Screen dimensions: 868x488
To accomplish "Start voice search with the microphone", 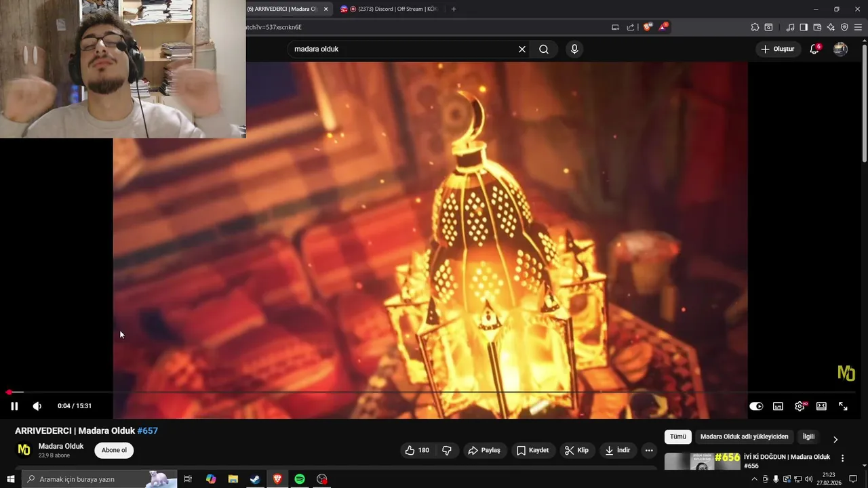I will click(574, 49).
